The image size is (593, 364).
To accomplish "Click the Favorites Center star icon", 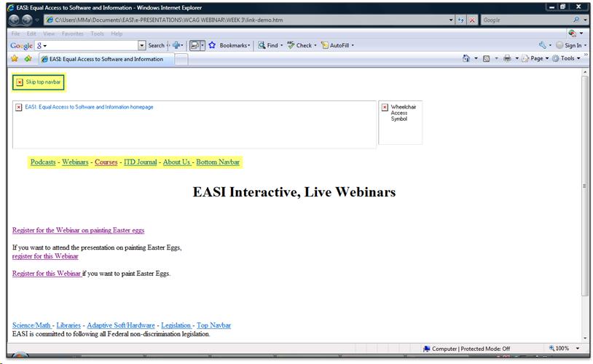I will tap(15, 58).
